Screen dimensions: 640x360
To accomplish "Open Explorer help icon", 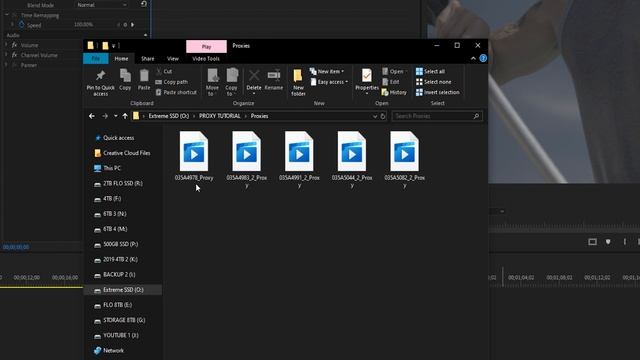I will pyautogui.click(x=483, y=58).
